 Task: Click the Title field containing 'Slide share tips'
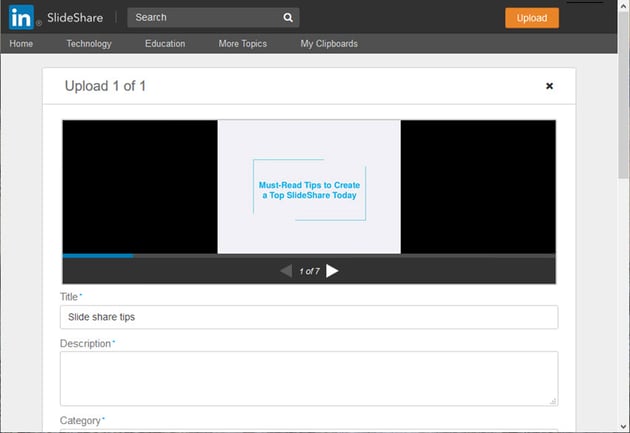[x=309, y=317]
